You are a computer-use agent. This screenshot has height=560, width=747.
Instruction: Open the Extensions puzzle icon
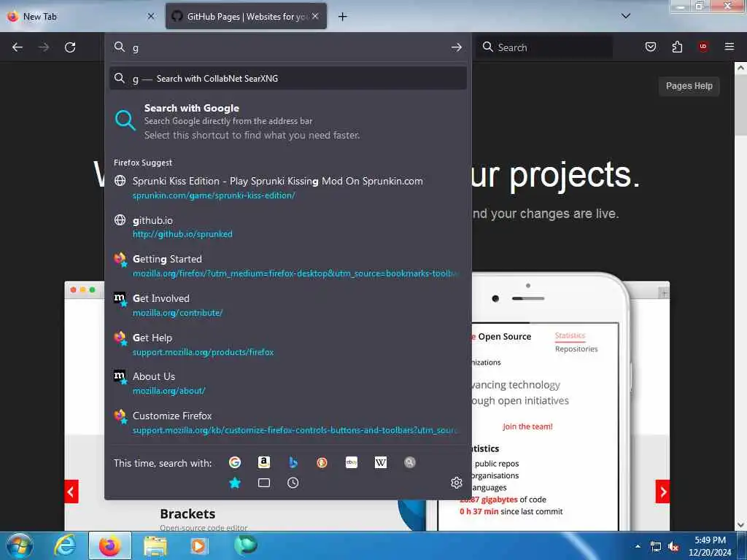pos(677,47)
